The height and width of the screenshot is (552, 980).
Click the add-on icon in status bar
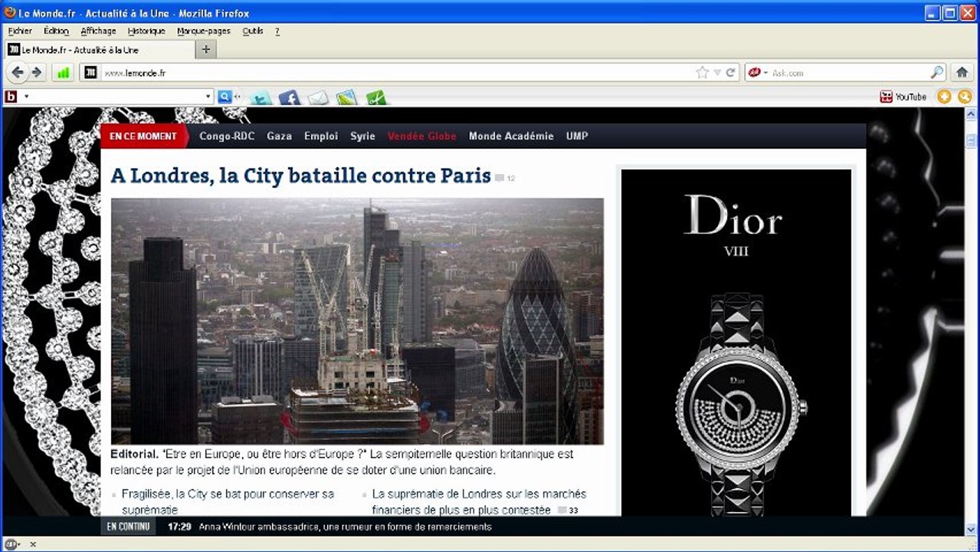pos(11,544)
